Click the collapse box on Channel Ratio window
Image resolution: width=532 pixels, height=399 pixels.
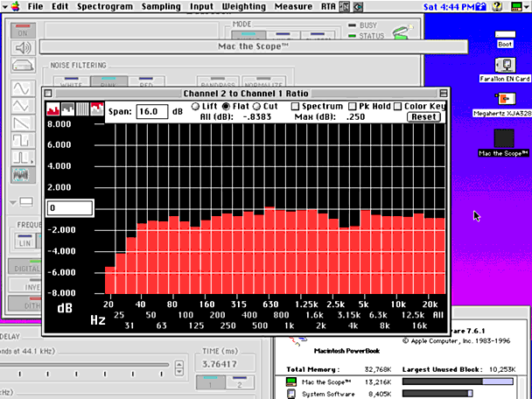coord(443,94)
